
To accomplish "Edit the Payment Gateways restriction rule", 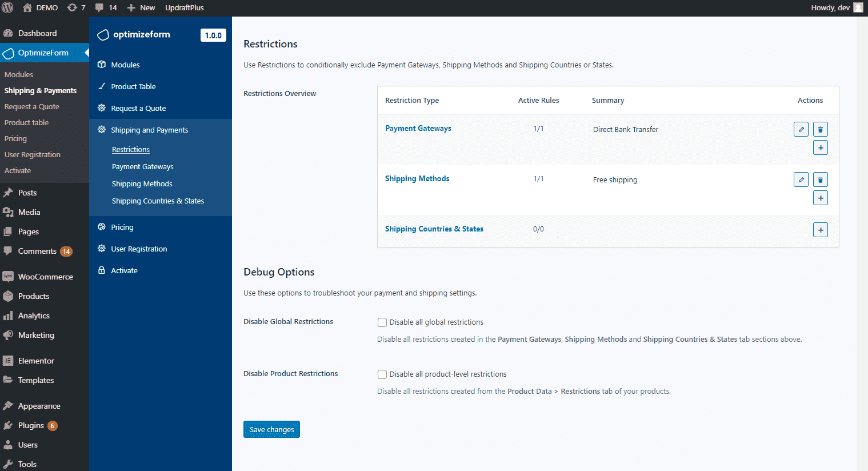I will [801, 129].
